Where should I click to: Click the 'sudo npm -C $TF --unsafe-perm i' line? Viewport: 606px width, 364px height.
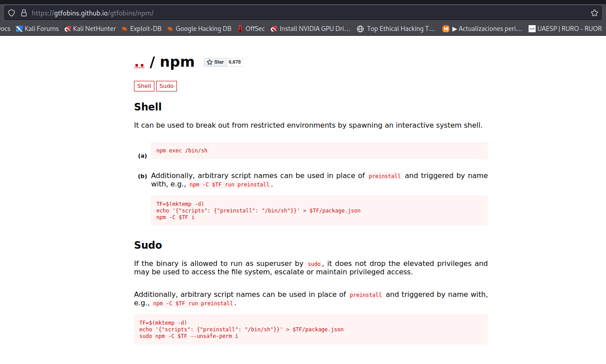pos(189,336)
